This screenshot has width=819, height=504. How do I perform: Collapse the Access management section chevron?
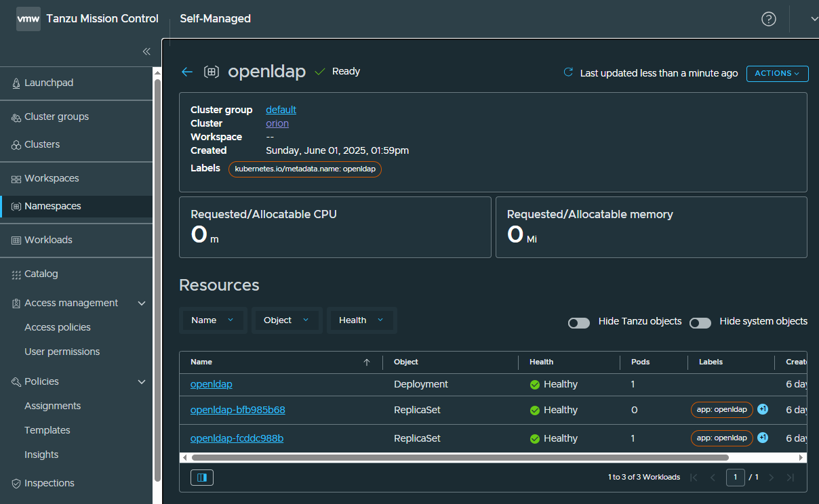142,303
